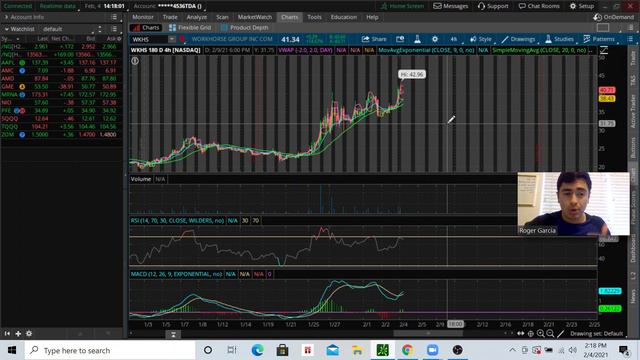640x360 pixels.
Task: Select NIO row in the watchlist
Action: point(61,102)
